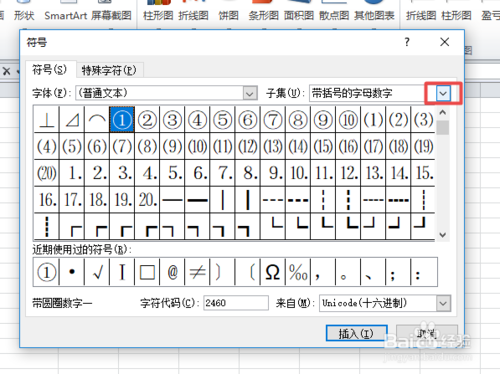Click the symbol grid scrollbar thumb
500x374 pixels.
[x=443, y=127]
